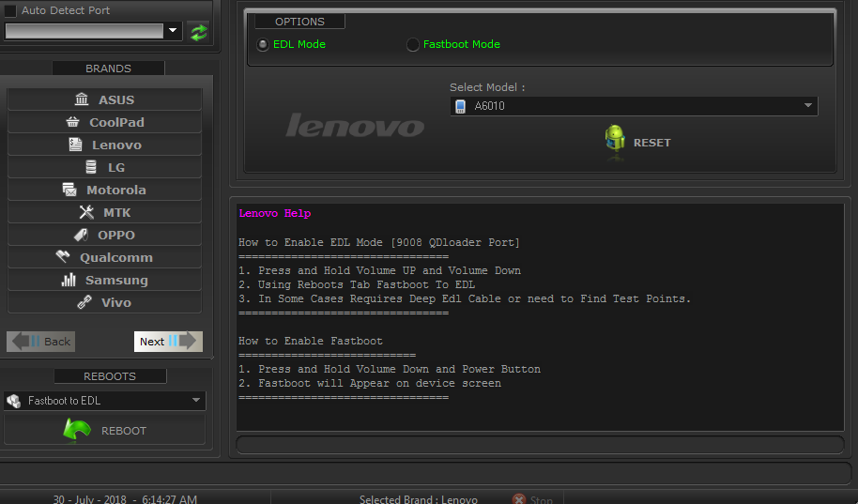This screenshot has height=504, width=858.
Task: Click the RESET button
Action: (x=637, y=143)
